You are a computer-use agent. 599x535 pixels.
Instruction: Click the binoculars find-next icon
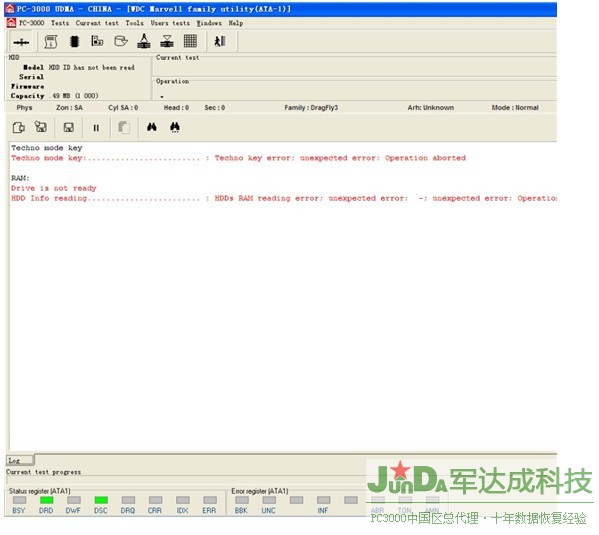[175, 127]
